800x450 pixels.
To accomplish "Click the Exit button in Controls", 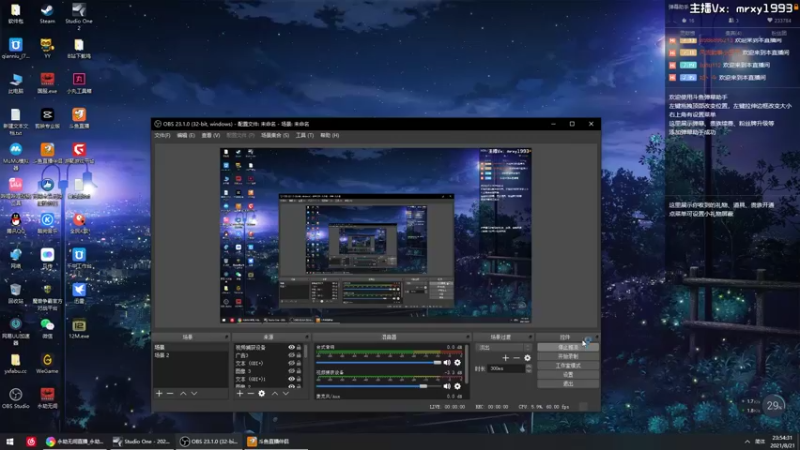I will [x=568, y=384].
